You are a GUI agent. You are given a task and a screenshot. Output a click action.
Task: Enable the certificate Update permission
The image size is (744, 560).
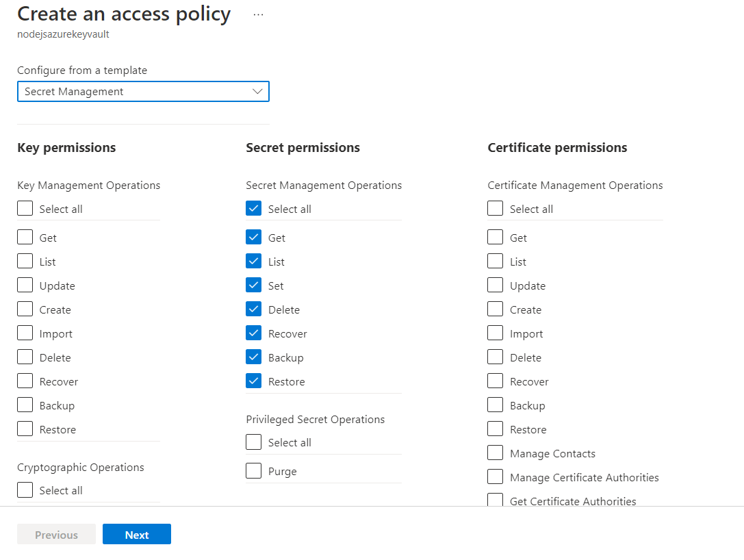coord(496,285)
